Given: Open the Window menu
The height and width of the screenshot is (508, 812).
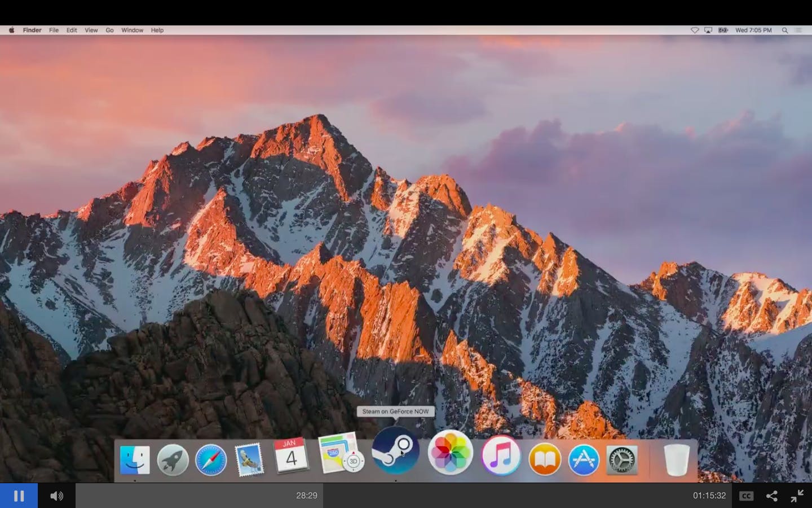Looking at the screenshot, I should point(133,30).
